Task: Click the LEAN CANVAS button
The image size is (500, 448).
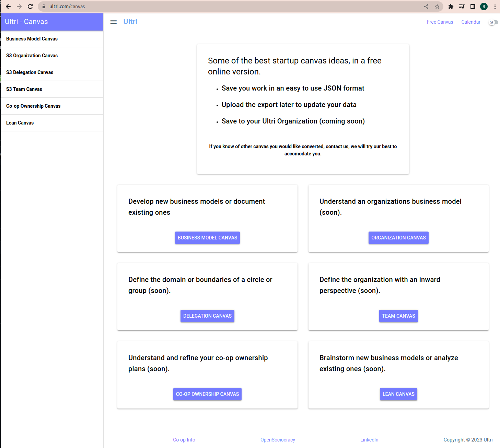Action: (398, 394)
